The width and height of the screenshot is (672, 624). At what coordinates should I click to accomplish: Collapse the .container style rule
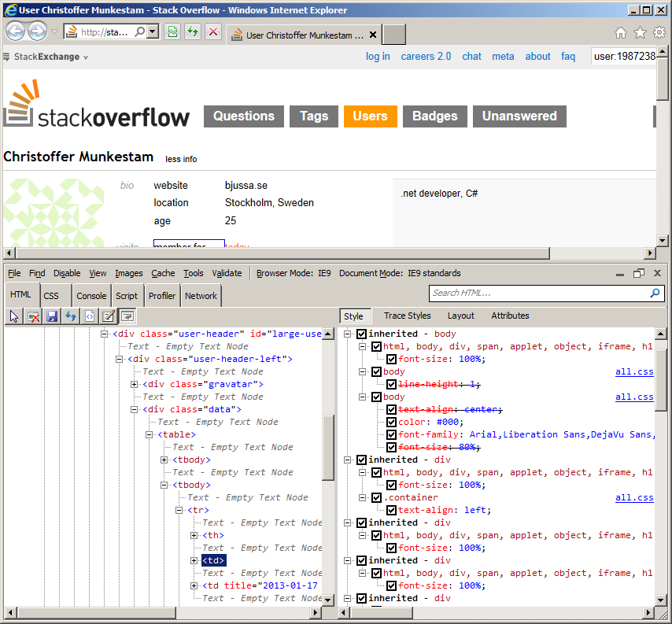(363, 497)
